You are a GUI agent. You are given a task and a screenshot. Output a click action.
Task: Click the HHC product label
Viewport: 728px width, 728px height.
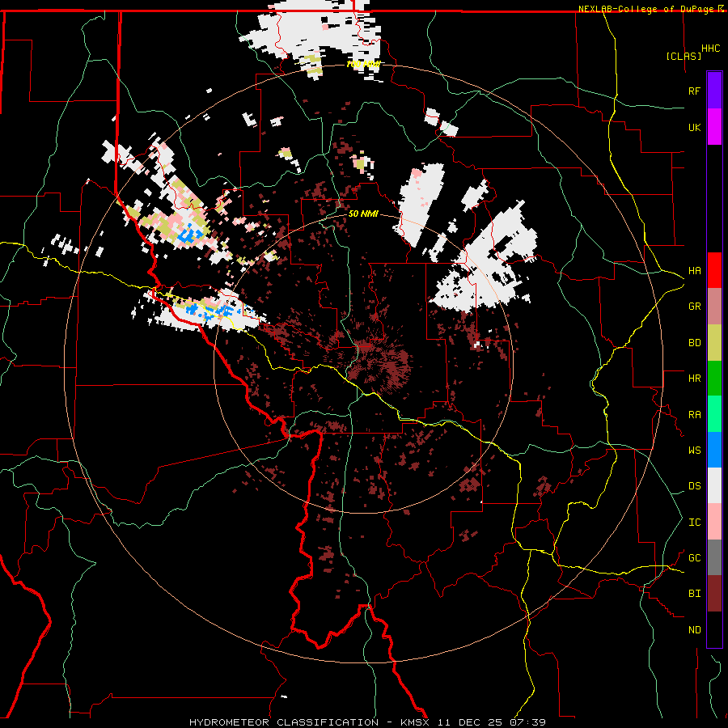[711, 49]
